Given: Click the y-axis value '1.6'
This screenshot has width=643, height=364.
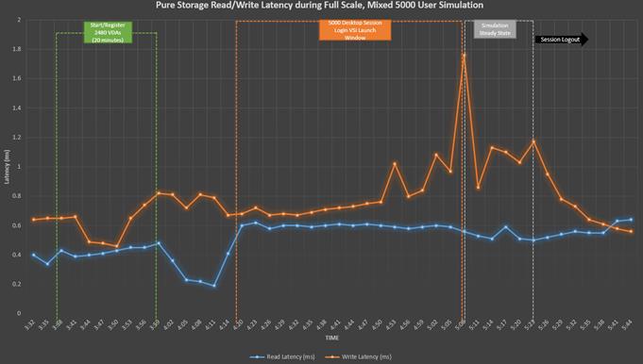Looking at the screenshot, I should pos(17,78).
